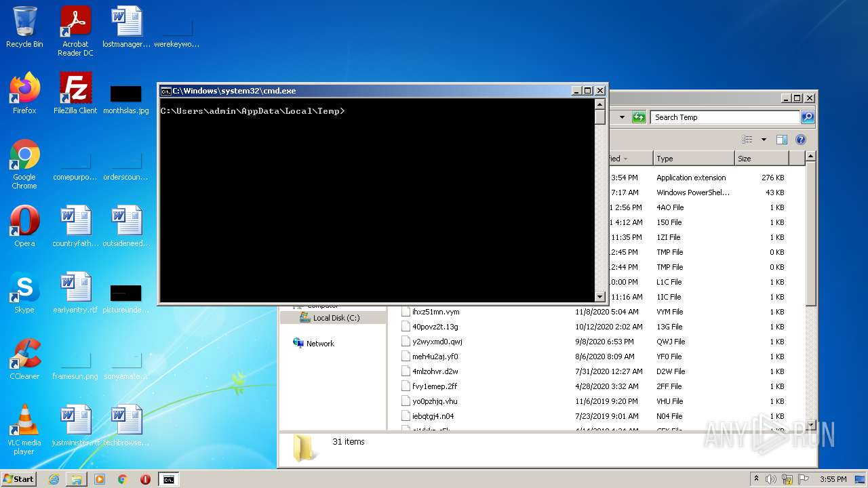Launch Opera desktop shortcut
868x488 pixels.
point(24,226)
